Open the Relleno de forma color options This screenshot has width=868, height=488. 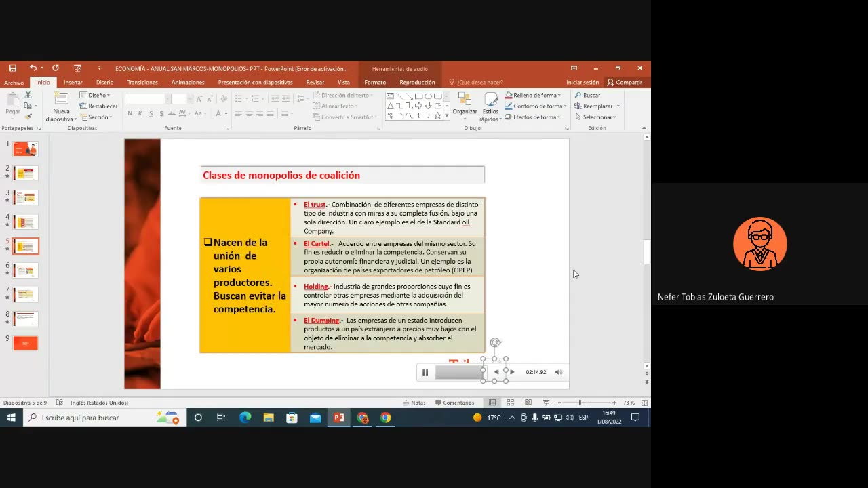click(533, 96)
